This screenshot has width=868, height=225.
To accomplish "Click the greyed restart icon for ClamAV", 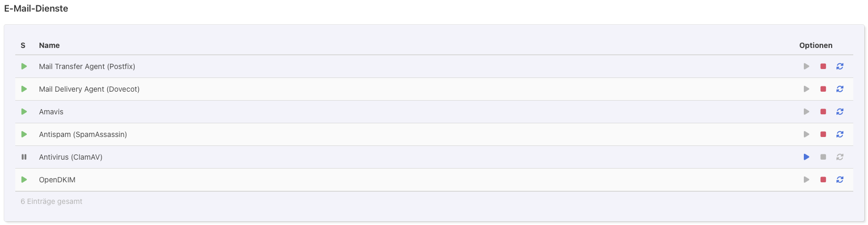I will [840, 157].
